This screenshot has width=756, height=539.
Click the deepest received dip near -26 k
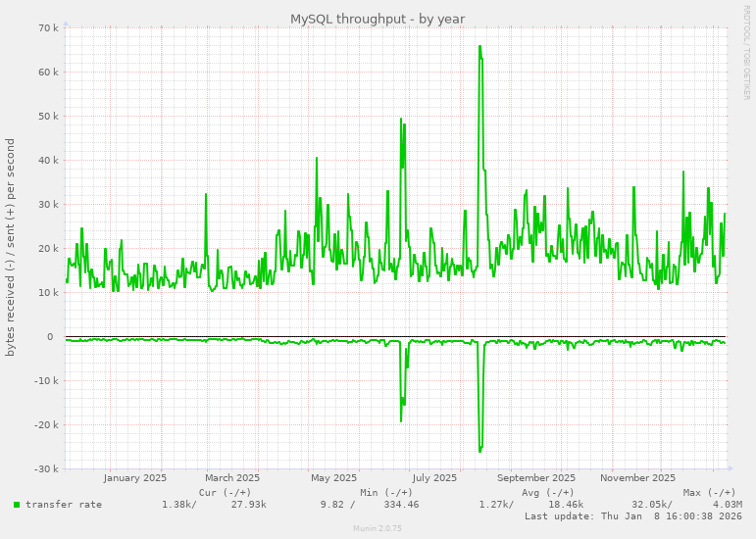[480, 449]
